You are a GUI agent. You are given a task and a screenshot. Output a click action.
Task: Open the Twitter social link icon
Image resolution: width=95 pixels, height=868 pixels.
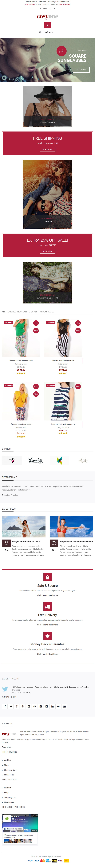tap(11, 706)
